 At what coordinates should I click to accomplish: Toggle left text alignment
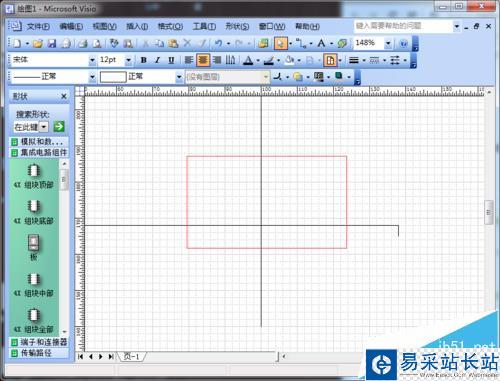point(189,60)
